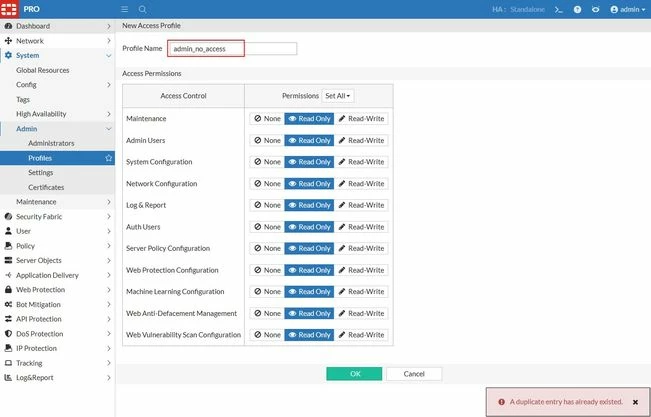Open Administrators in the Admin menu
Image resolution: width=651 pixels, height=417 pixels.
(51, 143)
